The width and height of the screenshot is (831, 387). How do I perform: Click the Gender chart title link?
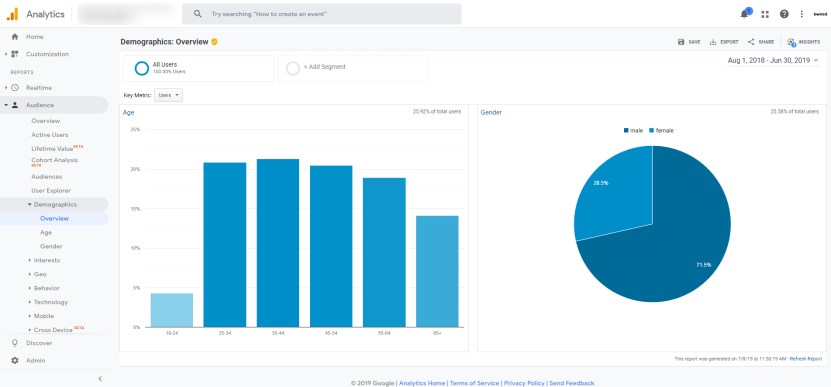[x=491, y=112]
